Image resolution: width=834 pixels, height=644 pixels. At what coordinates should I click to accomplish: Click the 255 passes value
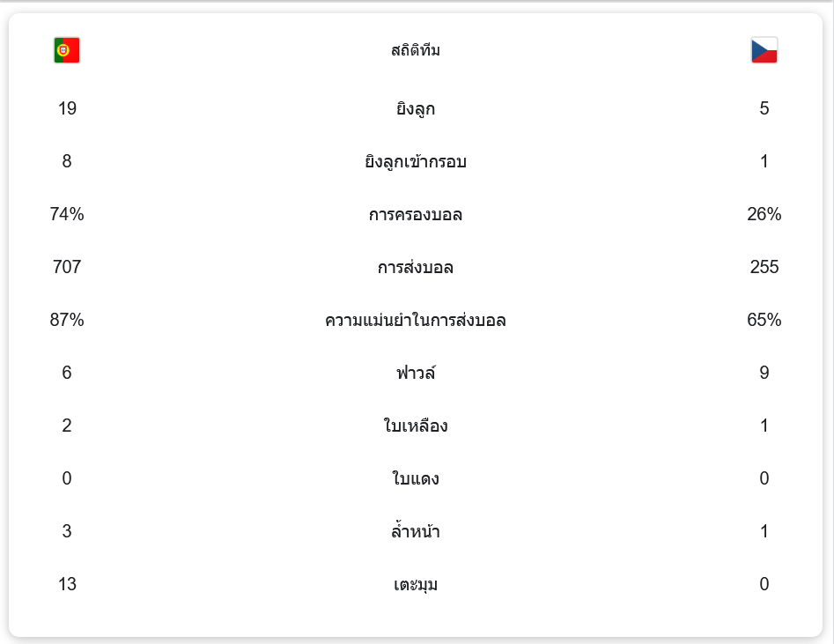[x=764, y=267]
